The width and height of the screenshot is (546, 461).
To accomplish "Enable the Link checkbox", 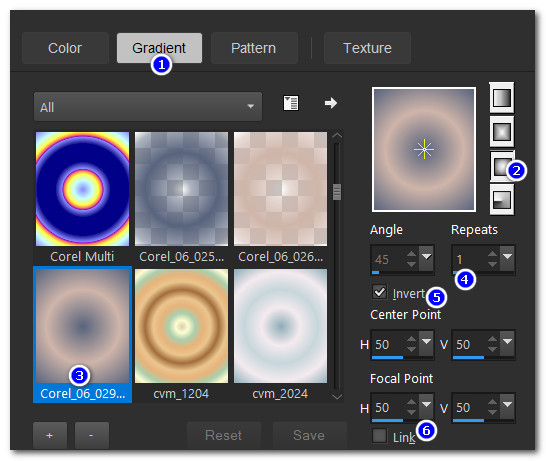I will point(379,435).
